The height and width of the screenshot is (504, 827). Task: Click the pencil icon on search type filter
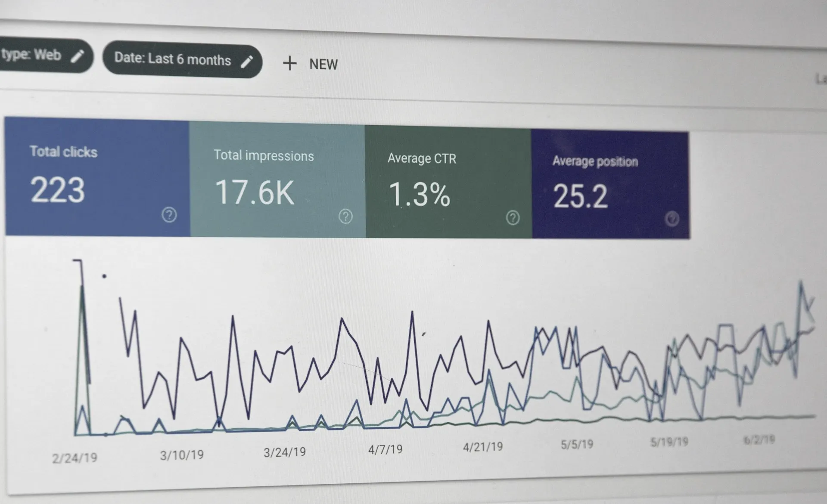tap(78, 56)
